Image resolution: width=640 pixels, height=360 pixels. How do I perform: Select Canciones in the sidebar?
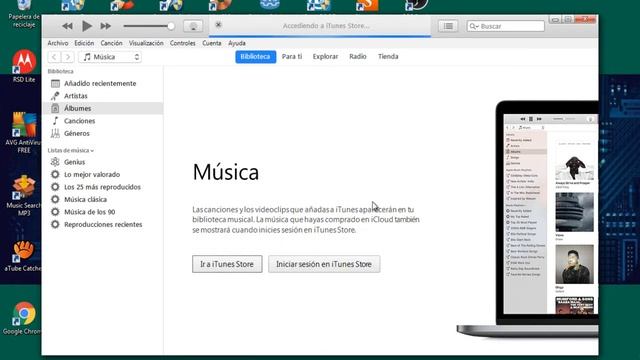(x=103, y=121)
